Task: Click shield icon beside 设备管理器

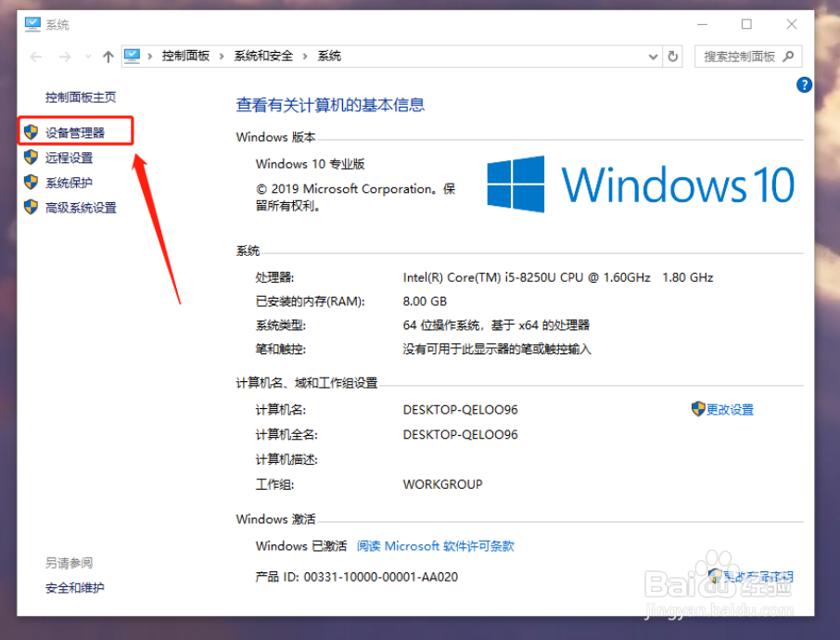Action: click(32, 132)
